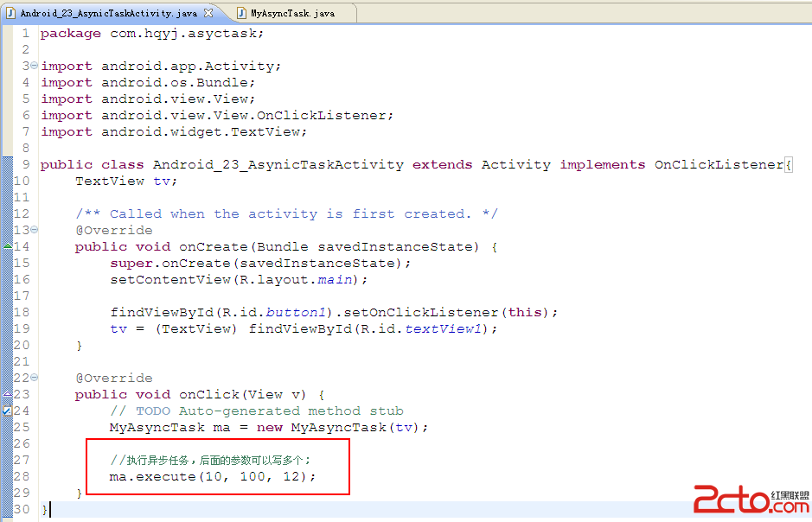This screenshot has width=812, height=522.
Task: Click the package name com.hqyj.asyctask
Action: [x=184, y=34]
